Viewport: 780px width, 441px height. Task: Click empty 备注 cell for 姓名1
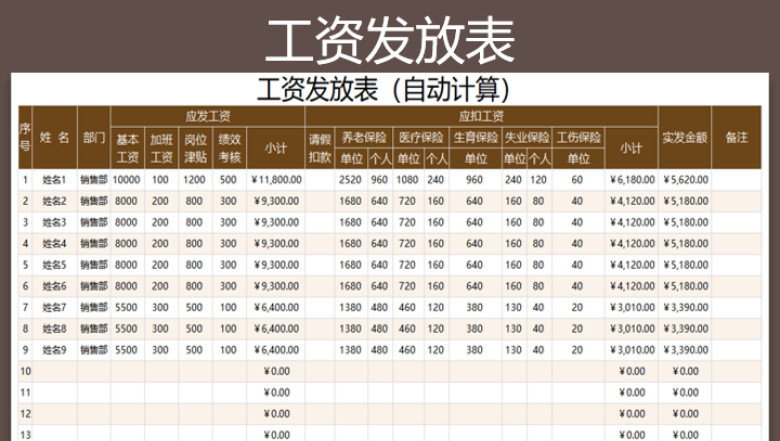pos(737,180)
